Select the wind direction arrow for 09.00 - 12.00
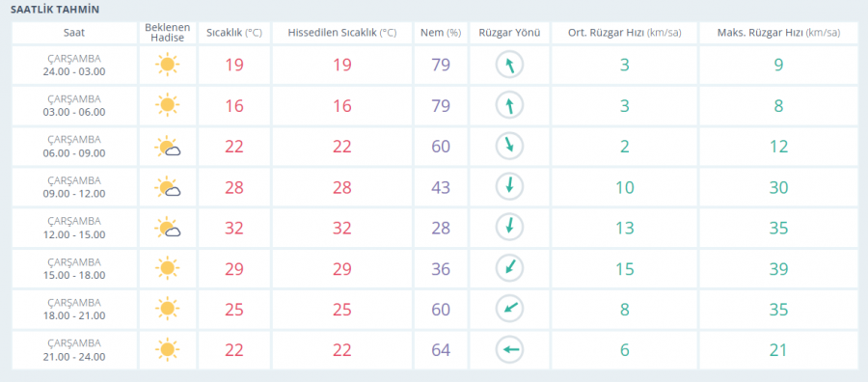Image resolution: width=868 pixels, height=382 pixels. (x=509, y=187)
